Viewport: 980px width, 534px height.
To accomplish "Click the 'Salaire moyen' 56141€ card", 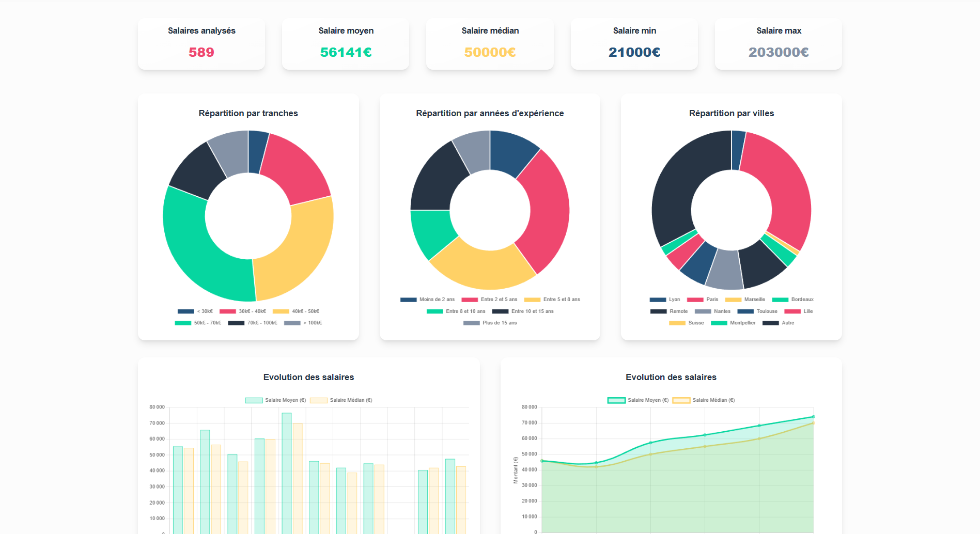I will click(x=346, y=44).
